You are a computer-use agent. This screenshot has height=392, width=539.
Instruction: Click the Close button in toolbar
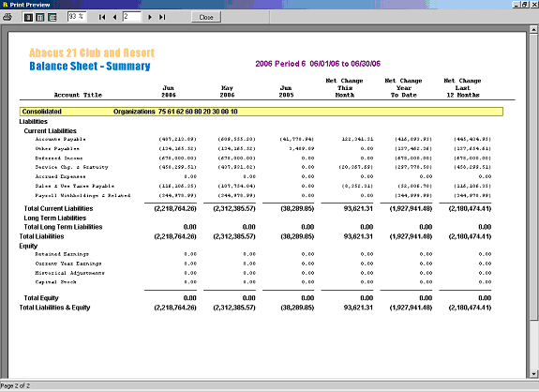pos(206,17)
